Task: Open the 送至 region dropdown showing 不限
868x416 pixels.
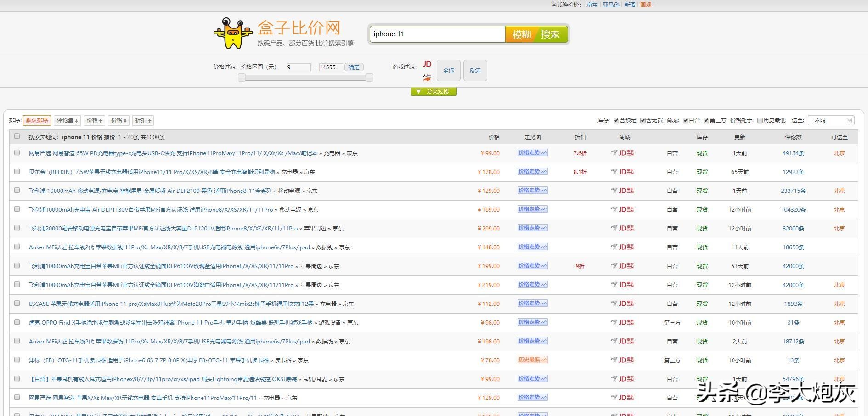Action: pyautogui.click(x=831, y=120)
